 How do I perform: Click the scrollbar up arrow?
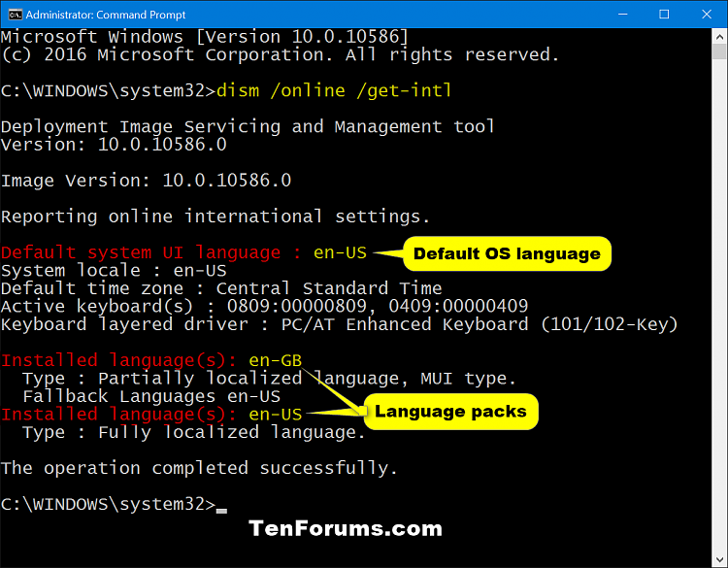click(719, 36)
